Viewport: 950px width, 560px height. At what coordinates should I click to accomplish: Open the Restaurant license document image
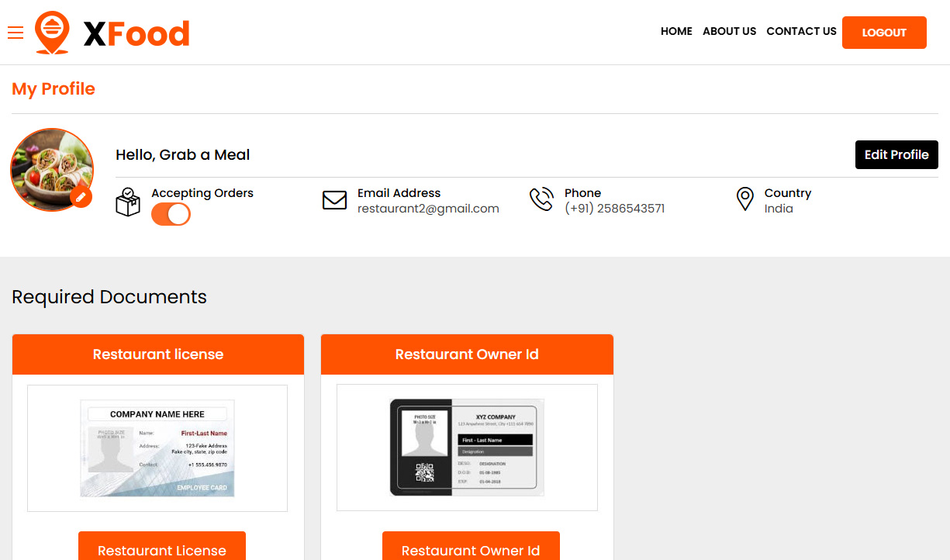coord(157,448)
